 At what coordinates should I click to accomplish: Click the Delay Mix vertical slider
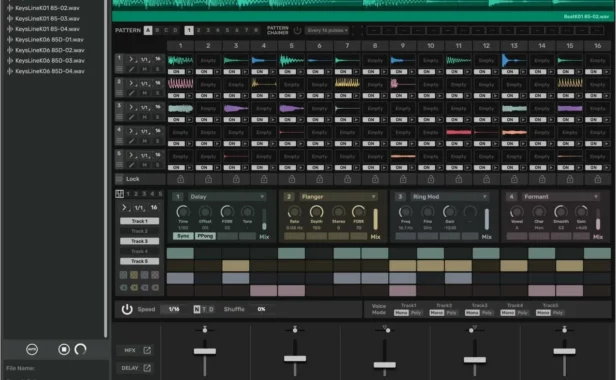(264, 219)
